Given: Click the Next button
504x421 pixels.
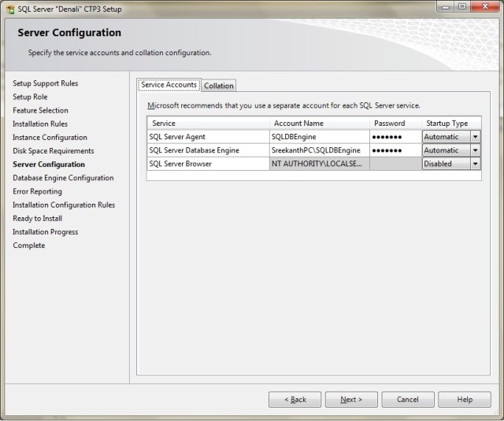Looking at the screenshot, I should click(351, 400).
